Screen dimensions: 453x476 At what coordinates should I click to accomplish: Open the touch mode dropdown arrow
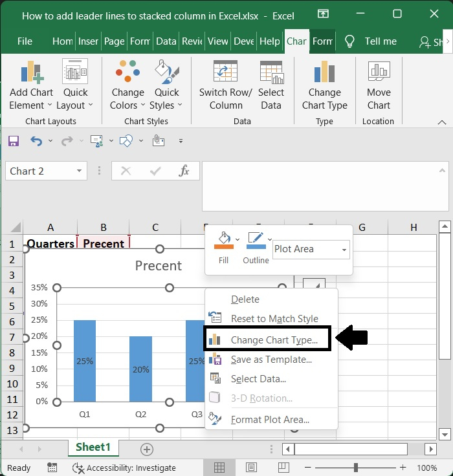(111, 141)
